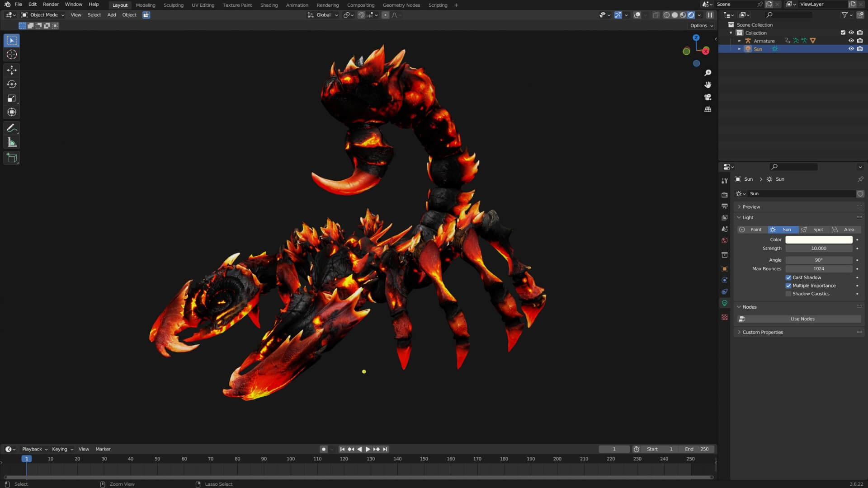Jump to the timeline end frame
This screenshot has width=868, height=488.
pos(385,450)
